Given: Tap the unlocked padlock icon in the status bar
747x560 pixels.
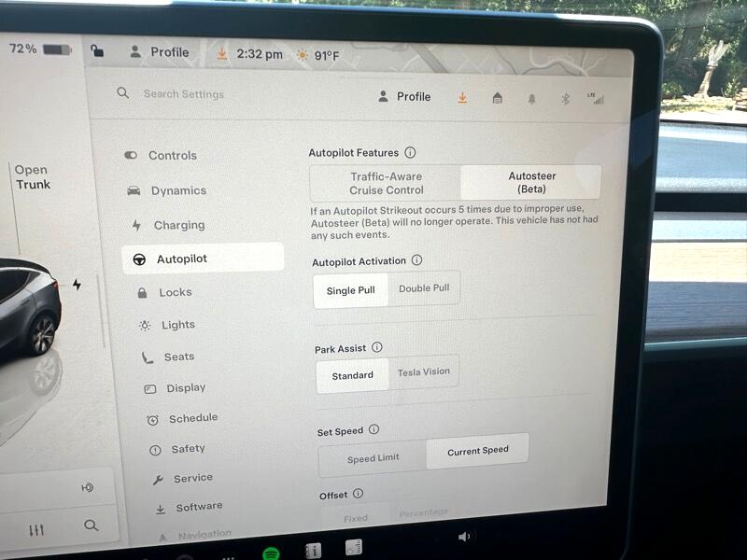Looking at the screenshot, I should 97,51.
